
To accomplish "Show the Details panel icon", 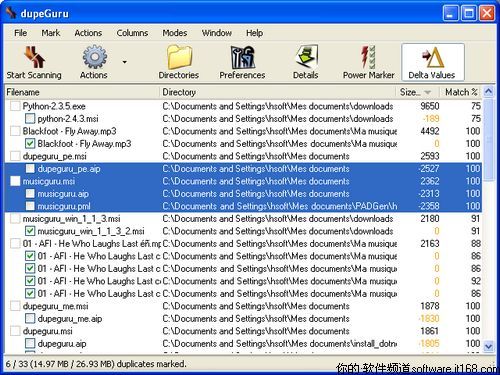I will coord(306,57).
